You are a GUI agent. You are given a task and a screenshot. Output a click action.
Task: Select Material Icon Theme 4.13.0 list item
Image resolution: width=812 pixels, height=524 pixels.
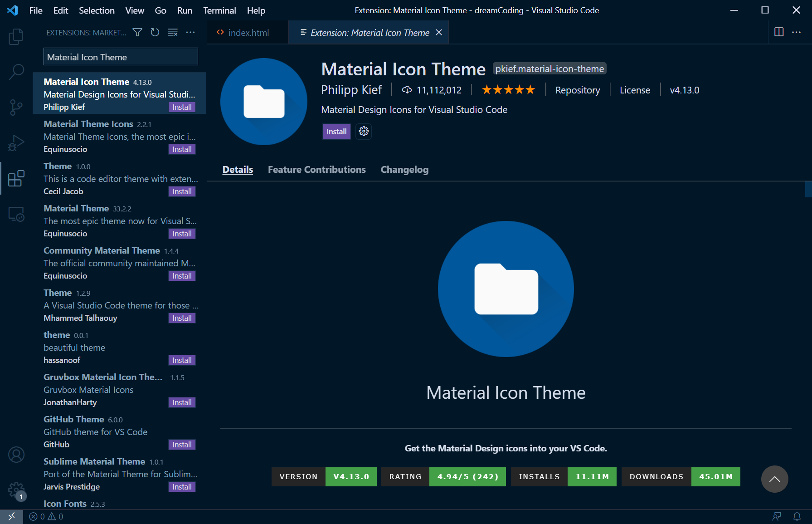(120, 93)
